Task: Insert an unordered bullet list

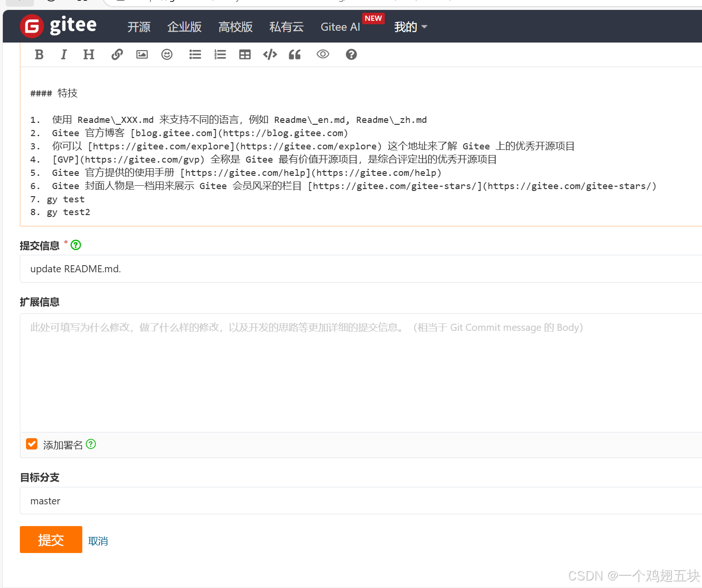Action: click(x=195, y=54)
